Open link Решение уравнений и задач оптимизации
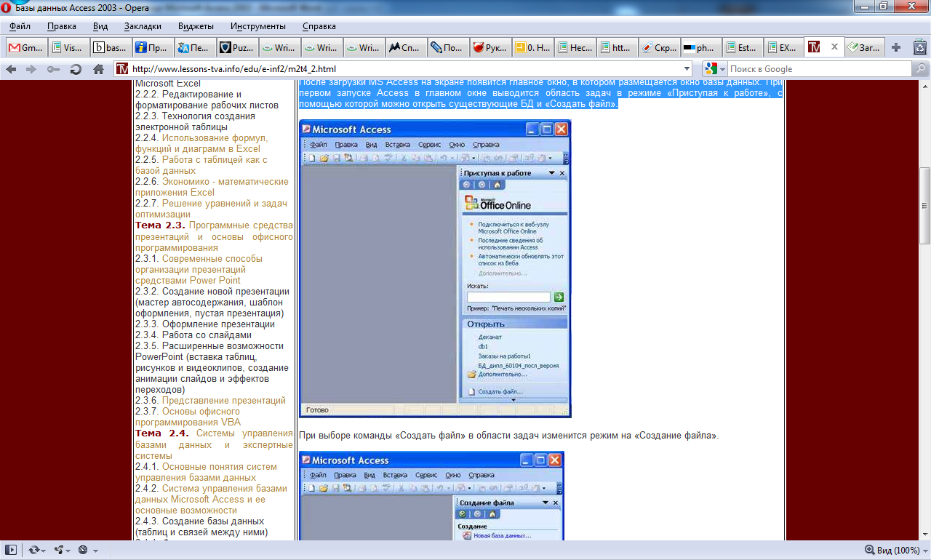Image resolution: width=931 pixels, height=560 pixels. click(211, 209)
